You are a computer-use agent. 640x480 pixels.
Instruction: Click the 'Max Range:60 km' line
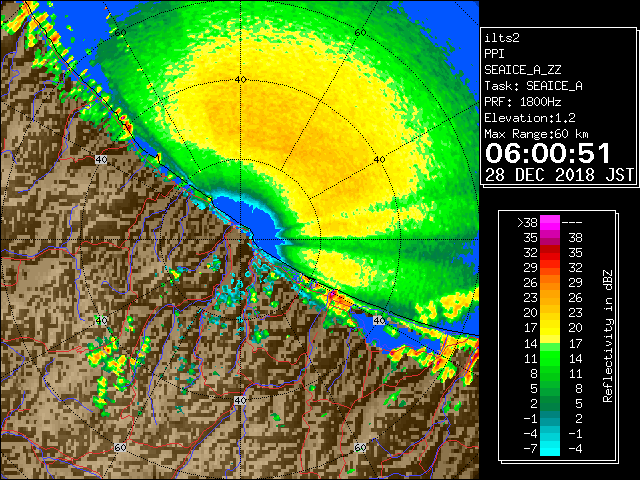(x=536, y=134)
